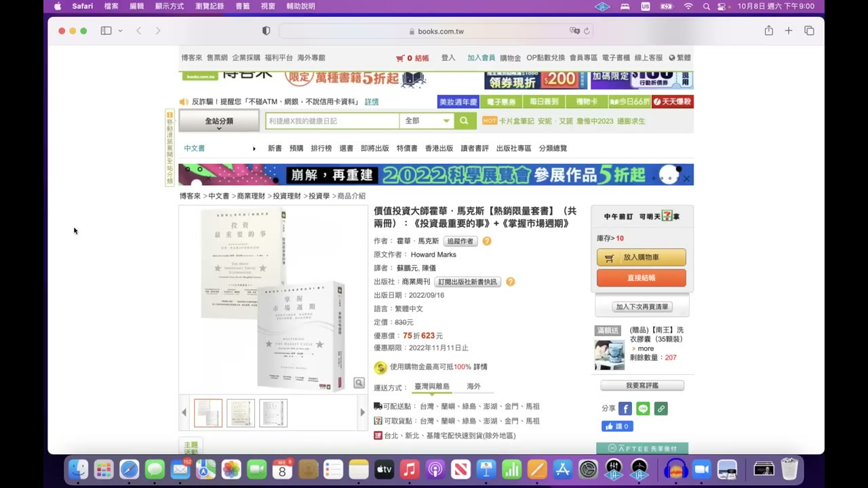Click the 直接結帳 button

tap(642, 278)
